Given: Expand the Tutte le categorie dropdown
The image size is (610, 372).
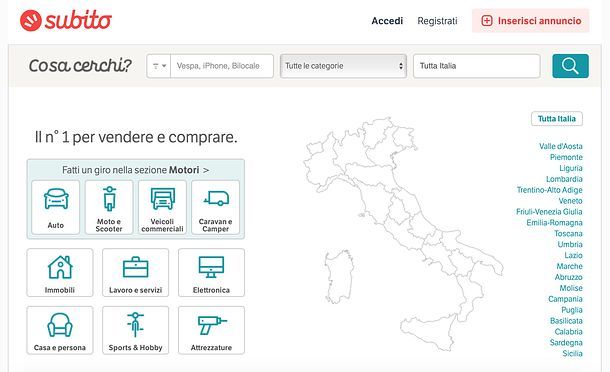Looking at the screenshot, I should click(344, 66).
